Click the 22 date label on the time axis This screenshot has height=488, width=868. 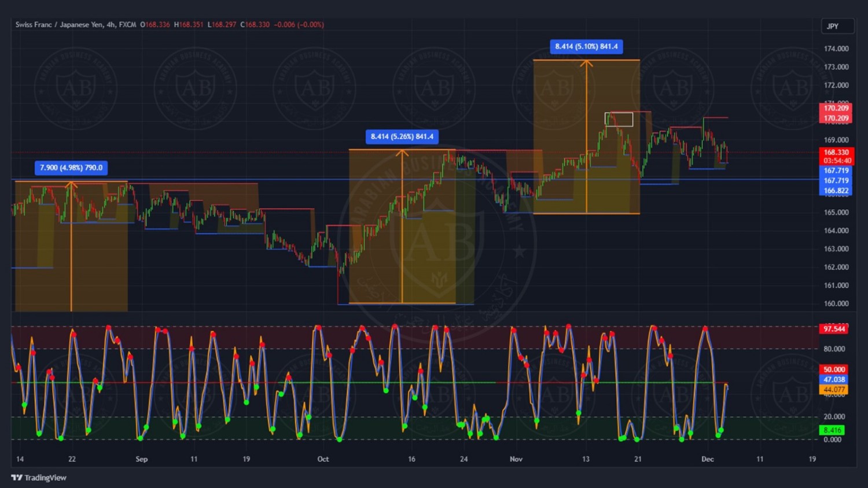click(x=72, y=459)
